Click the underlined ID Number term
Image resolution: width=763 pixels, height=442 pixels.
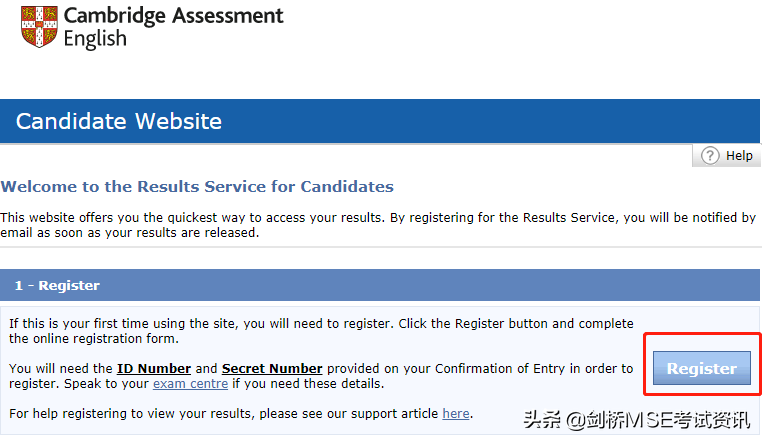point(154,368)
